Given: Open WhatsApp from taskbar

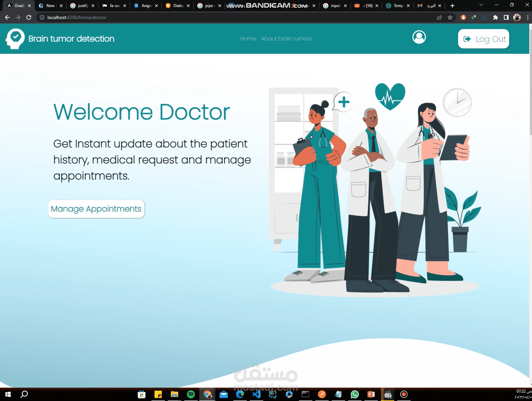Looking at the screenshot, I should tap(355, 394).
